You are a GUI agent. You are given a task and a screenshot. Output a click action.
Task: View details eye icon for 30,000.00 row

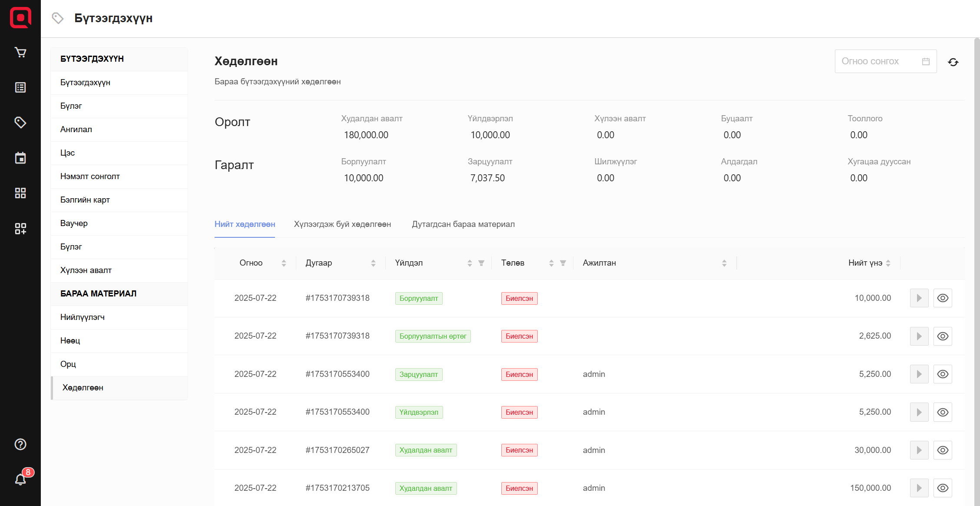coord(943,450)
